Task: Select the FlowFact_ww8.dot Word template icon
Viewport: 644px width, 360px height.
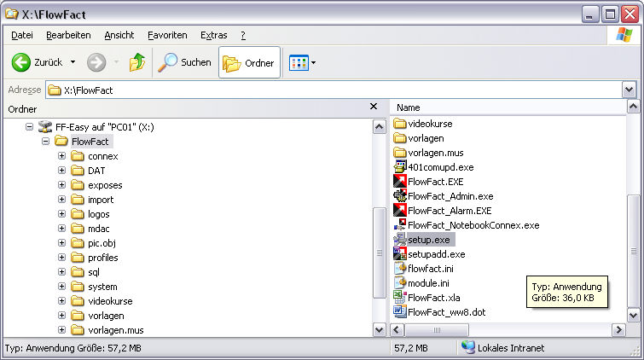Action: point(400,311)
